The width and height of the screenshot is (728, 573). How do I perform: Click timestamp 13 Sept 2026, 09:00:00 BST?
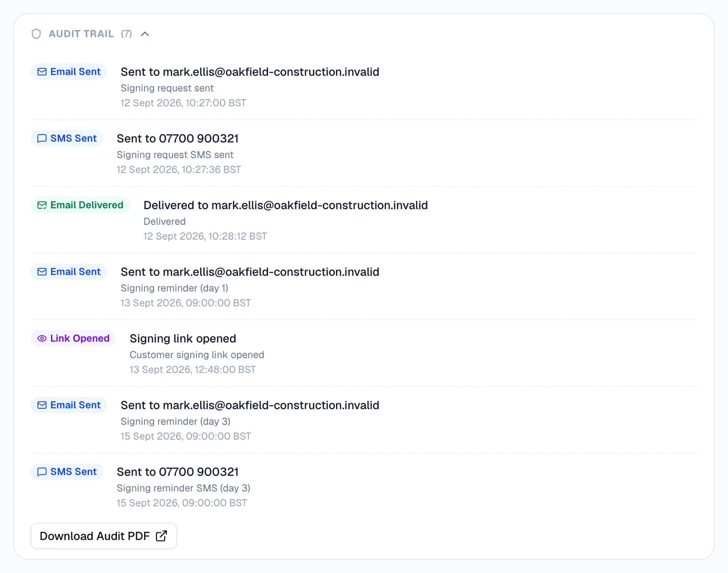(186, 303)
